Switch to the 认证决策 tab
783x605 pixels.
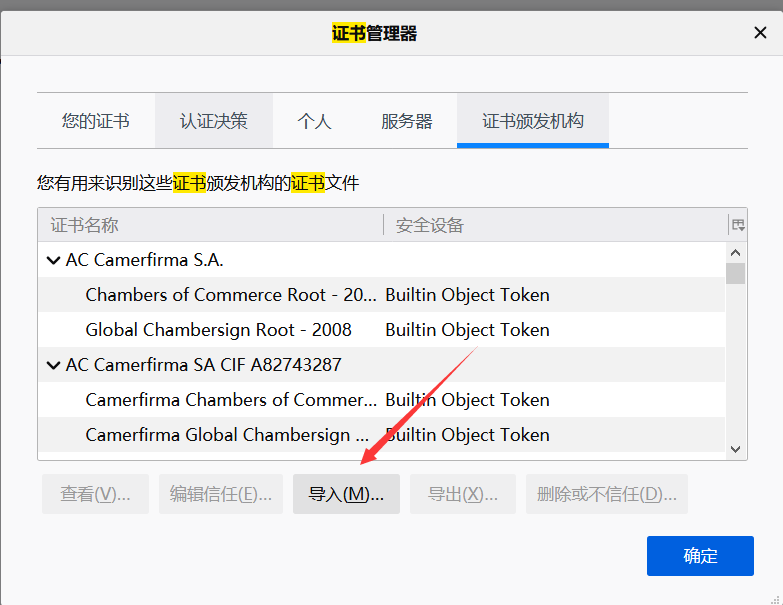coord(214,121)
